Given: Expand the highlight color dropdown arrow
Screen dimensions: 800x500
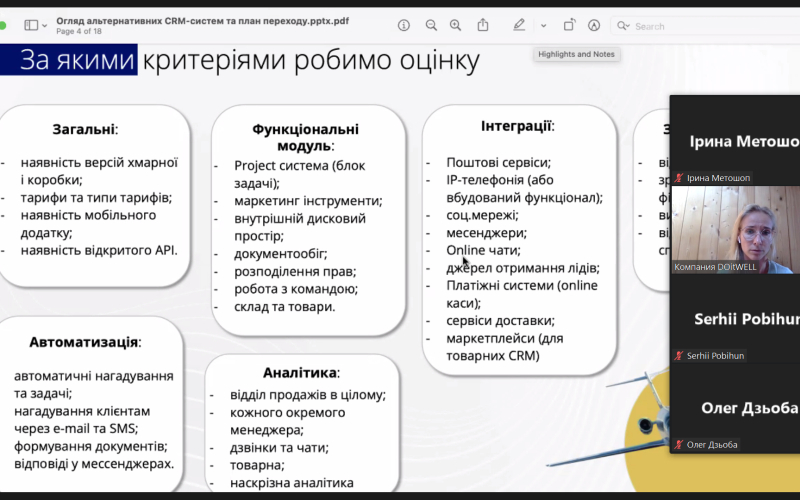Looking at the screenshot, I should pos(543,26).
